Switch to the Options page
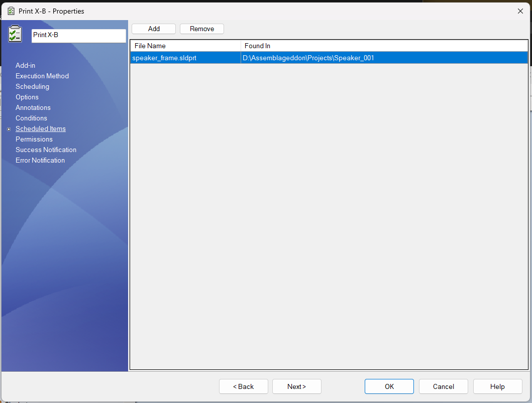The height and width of the screenshot is (403, 532). (x=27, y=97)
